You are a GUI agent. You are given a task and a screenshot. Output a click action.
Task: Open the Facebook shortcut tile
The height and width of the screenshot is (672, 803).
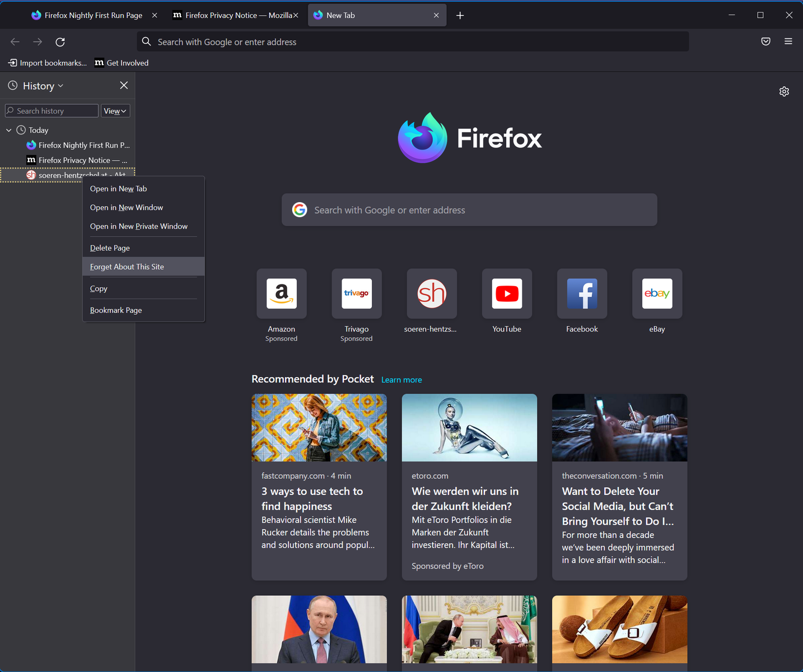(582, 294)
